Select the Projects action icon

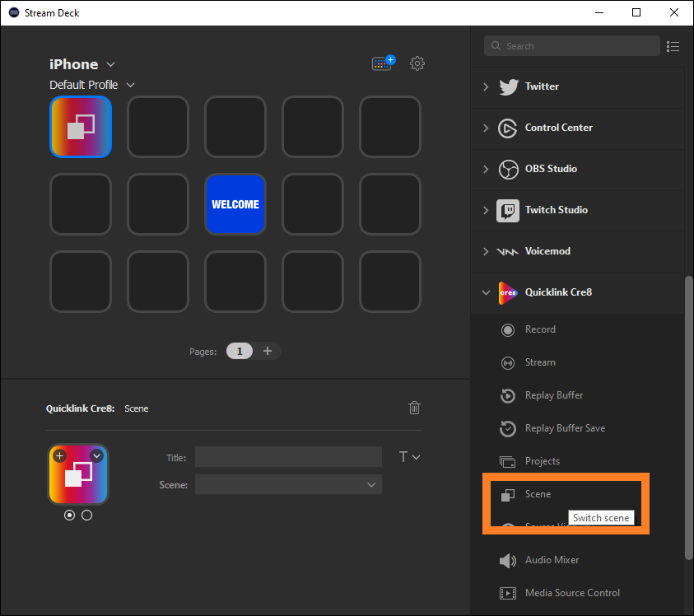coord(508,461)
